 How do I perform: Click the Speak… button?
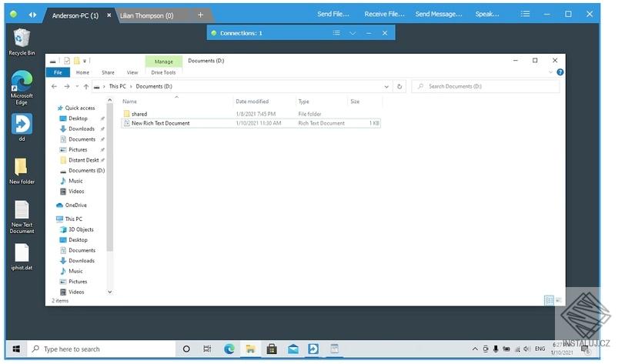tap(486, 14)
